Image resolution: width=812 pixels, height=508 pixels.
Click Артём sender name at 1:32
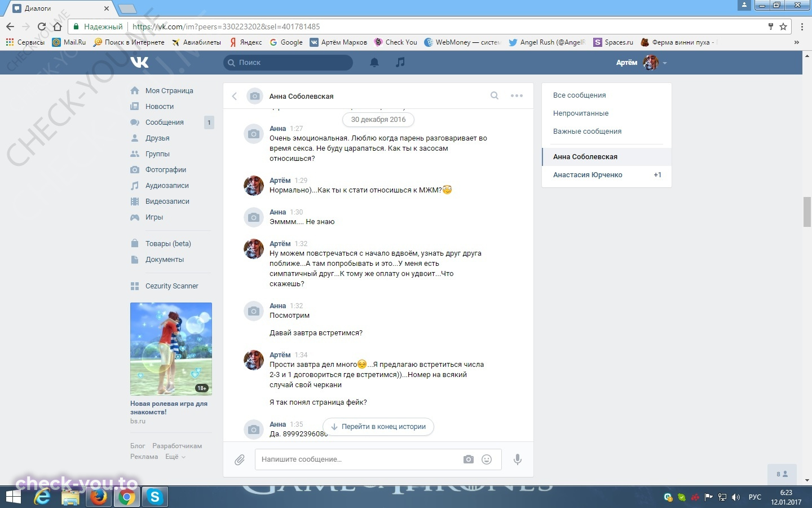point(280,243)
